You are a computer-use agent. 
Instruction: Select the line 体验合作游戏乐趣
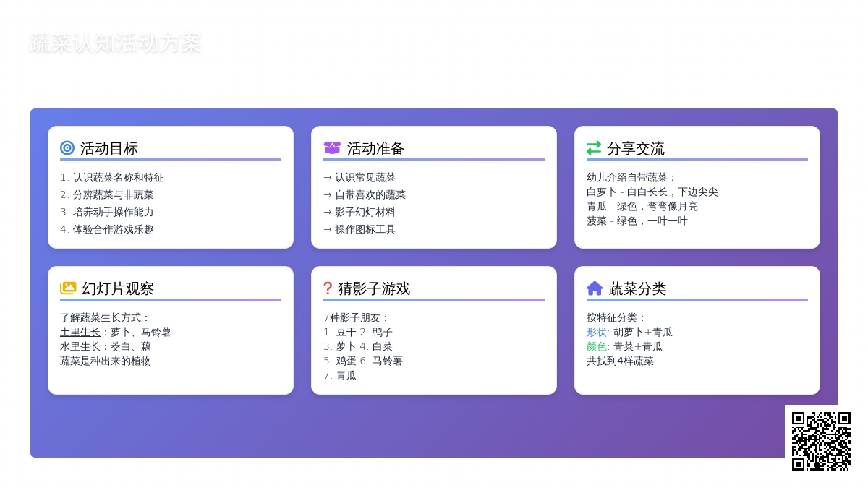(x=114, y=229)
